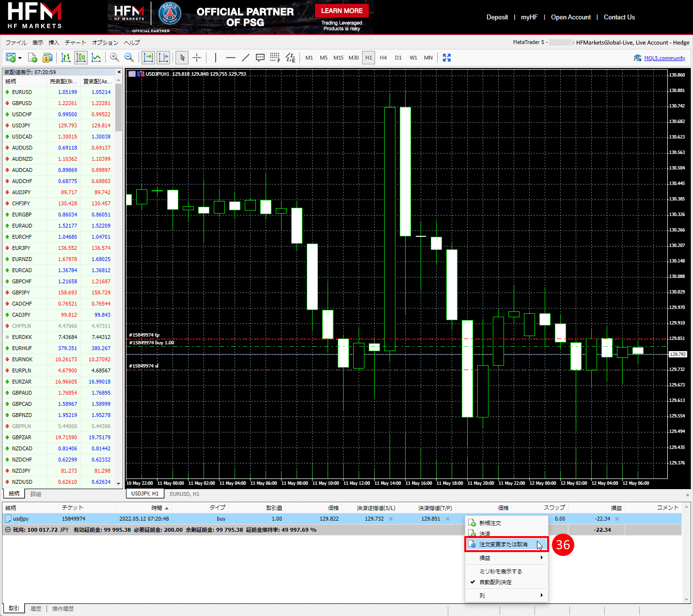Image resolution: width=693 pixels, height=616 pixels.
Task: Switch chart to line chart icon
Action: pyautogui.click(x=96, y=58)
